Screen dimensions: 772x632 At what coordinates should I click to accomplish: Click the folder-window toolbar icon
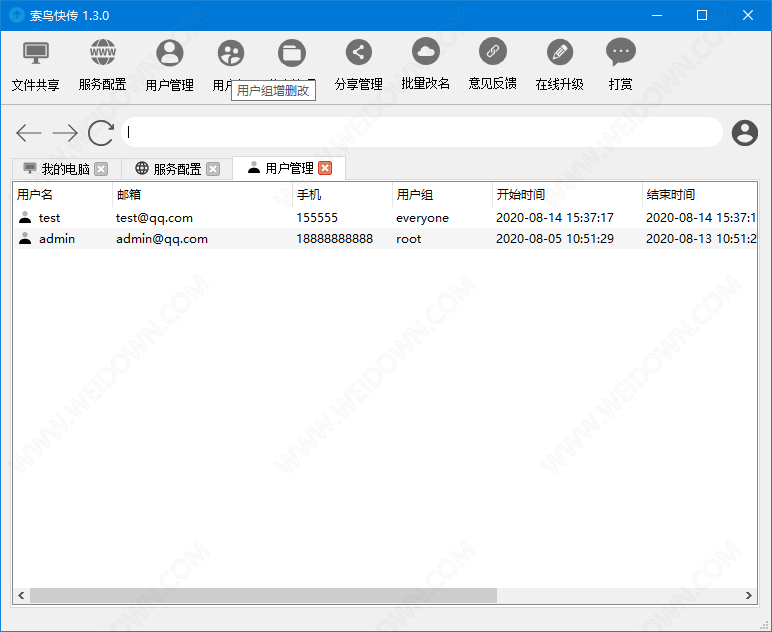coord(291,53)
